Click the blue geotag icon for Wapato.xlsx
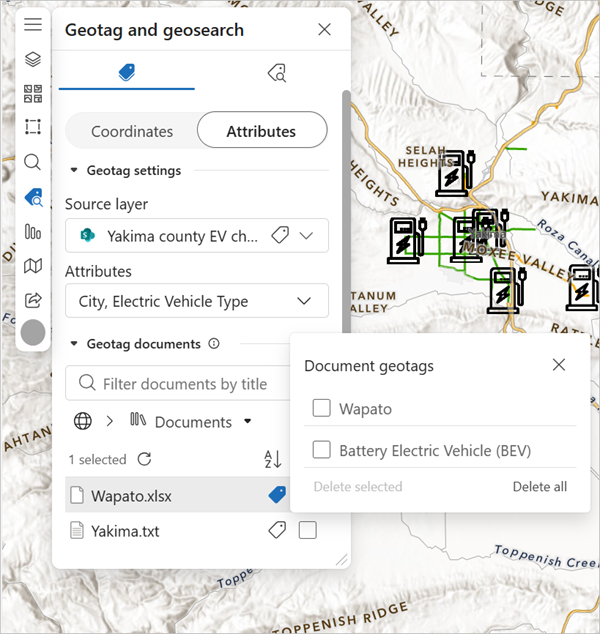The image size is (600, 634). point(277,495)
